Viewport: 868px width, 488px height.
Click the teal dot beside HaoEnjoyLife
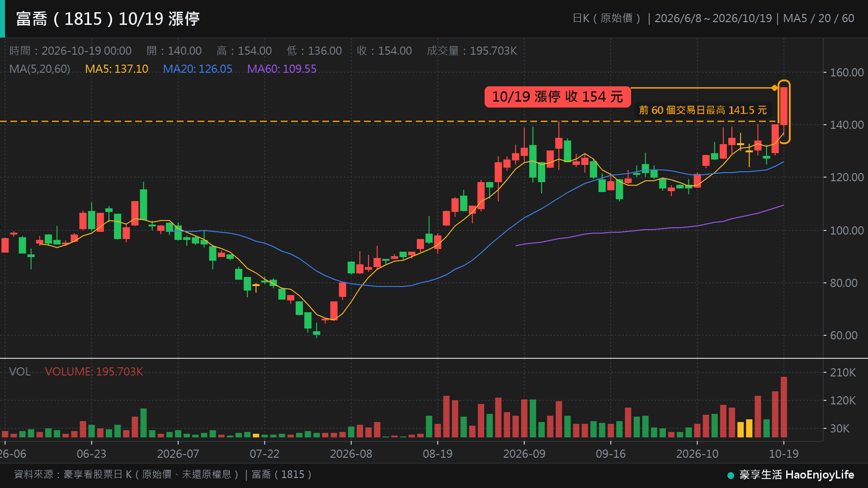731,475
